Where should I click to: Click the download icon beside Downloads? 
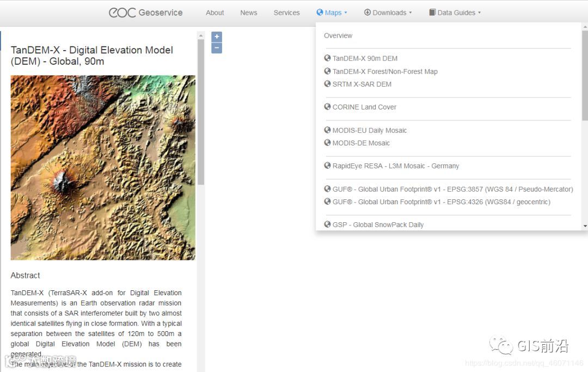367,13
